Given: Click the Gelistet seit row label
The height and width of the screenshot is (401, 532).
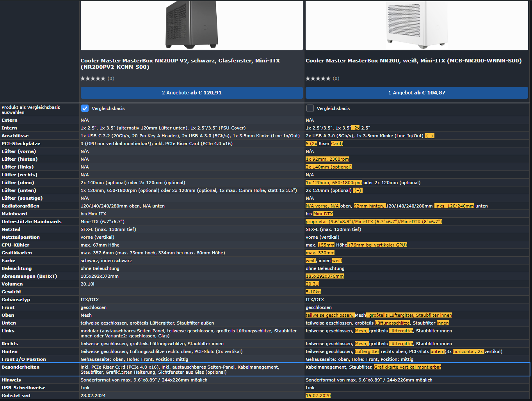Looking at the screenshot, I should click(x=16, y=396).
